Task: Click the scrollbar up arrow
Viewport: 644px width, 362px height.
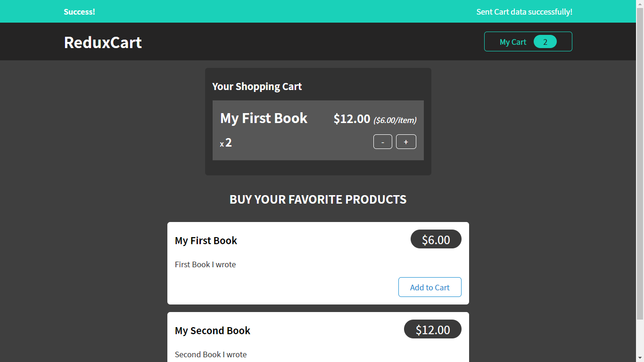Action: [640, 4]
